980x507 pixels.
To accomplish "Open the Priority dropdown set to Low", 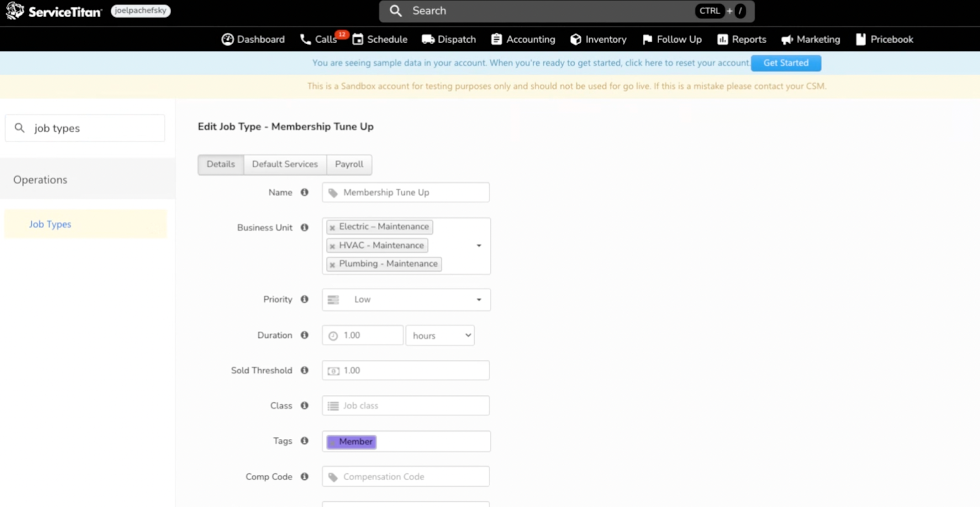I will coord(406,300).
